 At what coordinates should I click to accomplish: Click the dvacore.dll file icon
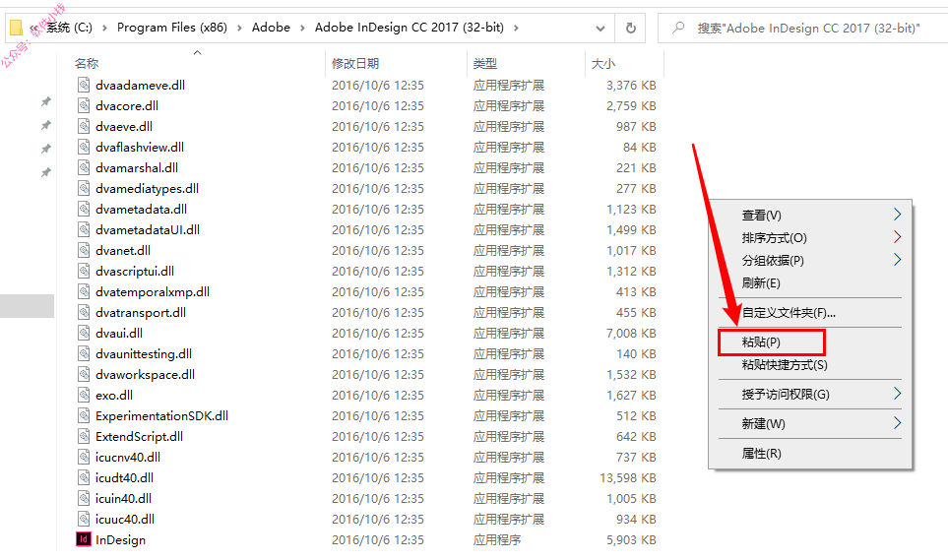click(x=84, y=105)
